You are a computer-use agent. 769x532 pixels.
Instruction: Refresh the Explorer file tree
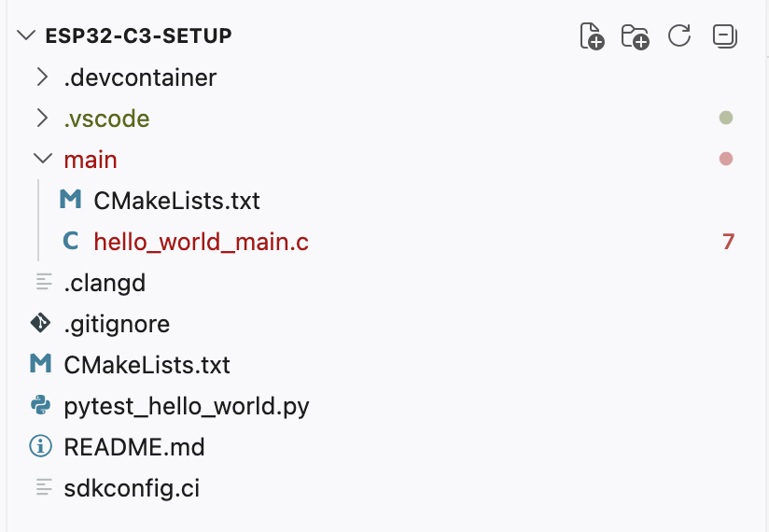(x=679, y=36)
